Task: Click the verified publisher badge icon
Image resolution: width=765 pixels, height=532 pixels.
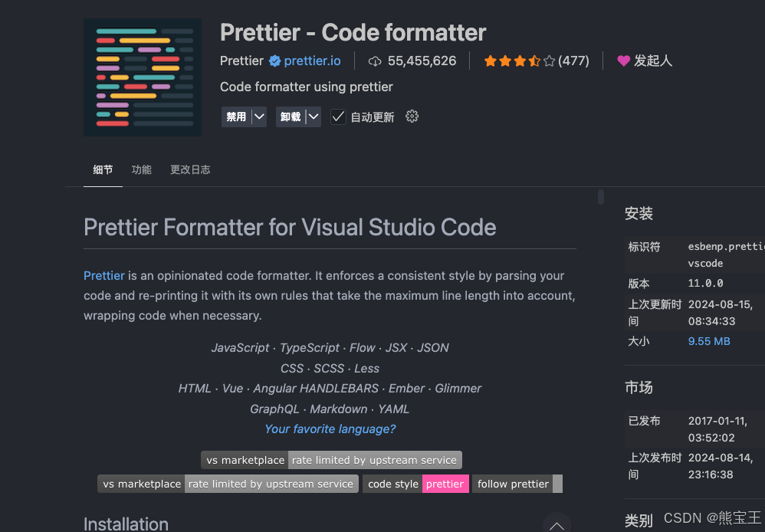Action: coord(274,61)
